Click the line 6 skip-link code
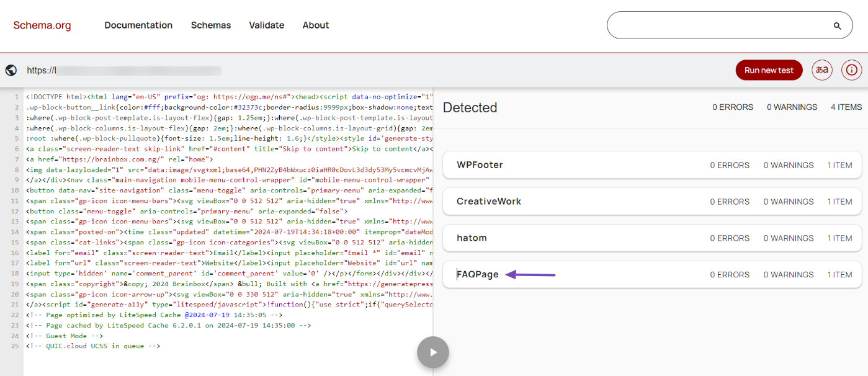This screenshot has width=868, height=376. (229, 149)
